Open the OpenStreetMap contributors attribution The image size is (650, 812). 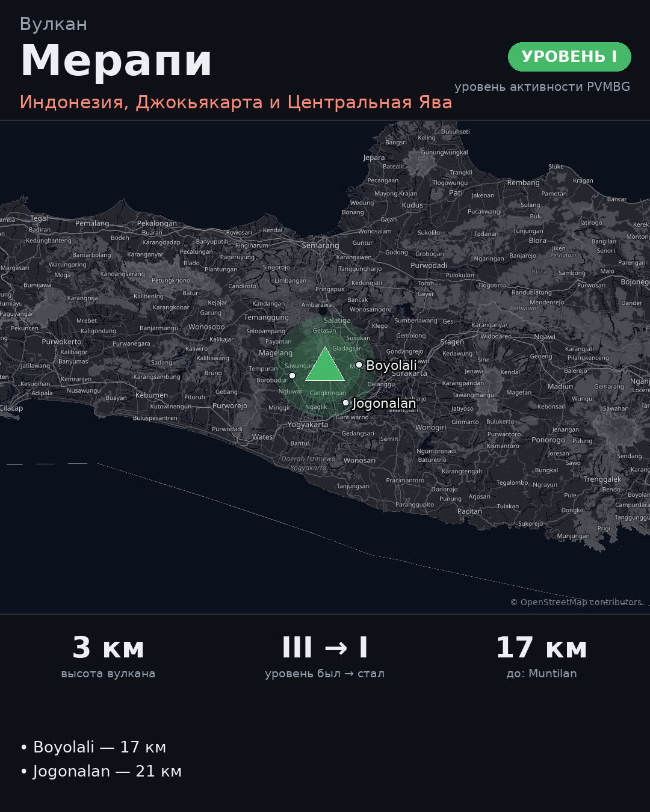point(577,602)
